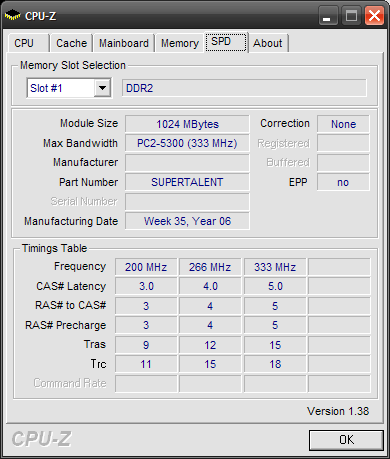Click the PC2-5300 max bandwidth field
Viewport: 390px width, 459px height.
pyautogui.click(x=187, y=144)
